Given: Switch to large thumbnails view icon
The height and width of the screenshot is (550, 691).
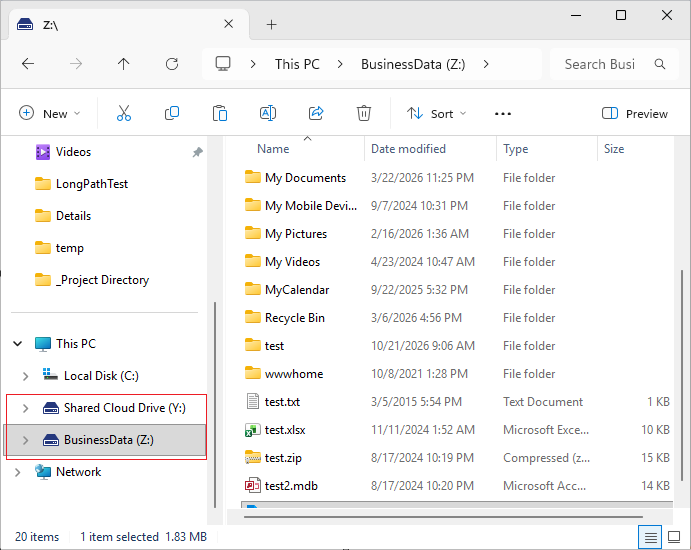Looking at the screenshot, I should (674, 537).
